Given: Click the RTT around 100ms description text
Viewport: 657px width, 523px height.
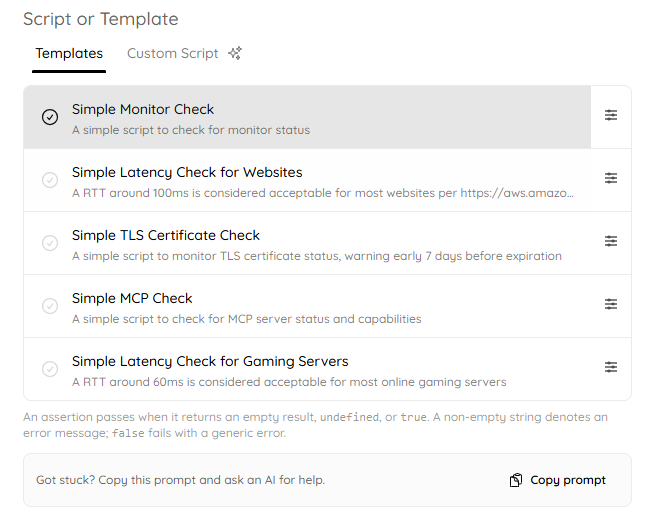Looking at the screenshot, I should click(323, 193).
